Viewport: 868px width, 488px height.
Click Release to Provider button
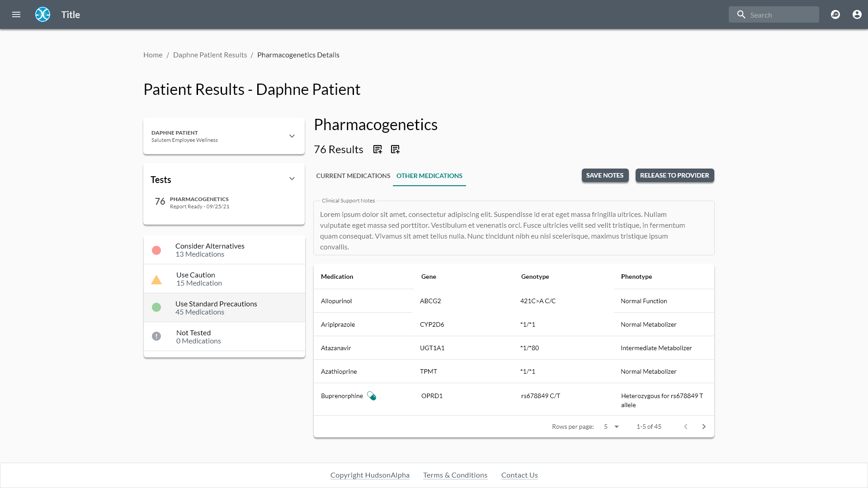point(675,175)
